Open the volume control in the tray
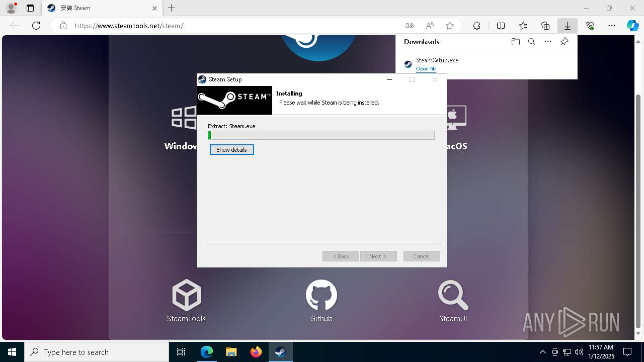This screenshot has width=644, height=362. pos(579,352)
